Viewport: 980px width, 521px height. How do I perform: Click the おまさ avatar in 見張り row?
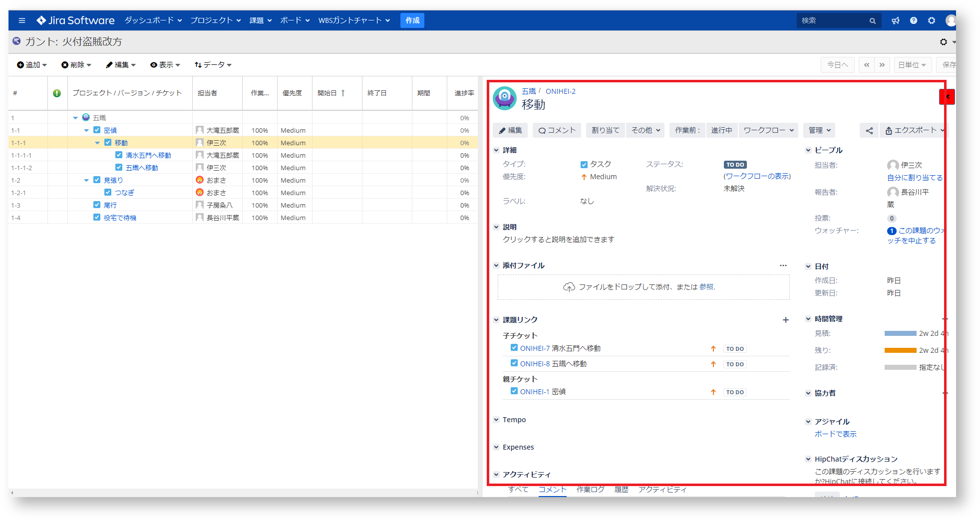pyautogui.click(x=200, y=180)
